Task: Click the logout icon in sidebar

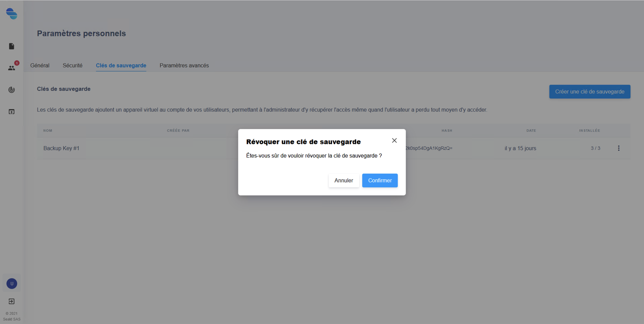Action: point(11,301)
